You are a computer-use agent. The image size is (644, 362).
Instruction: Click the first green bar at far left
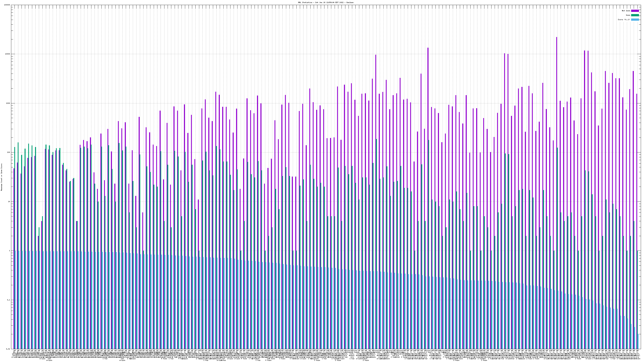[x=15, y=200]
